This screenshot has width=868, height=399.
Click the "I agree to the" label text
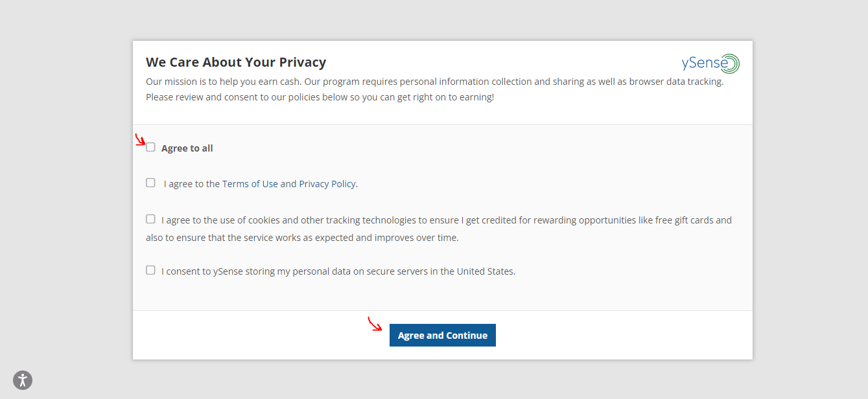click(192, 184)
